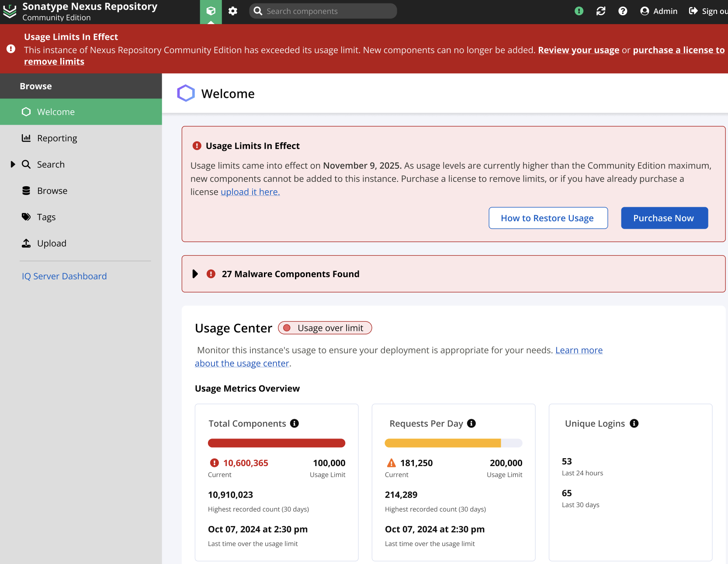This screenshot has width=728, height=564.
Task: Click the magnifier icon in search field
Action: point(258,11)
